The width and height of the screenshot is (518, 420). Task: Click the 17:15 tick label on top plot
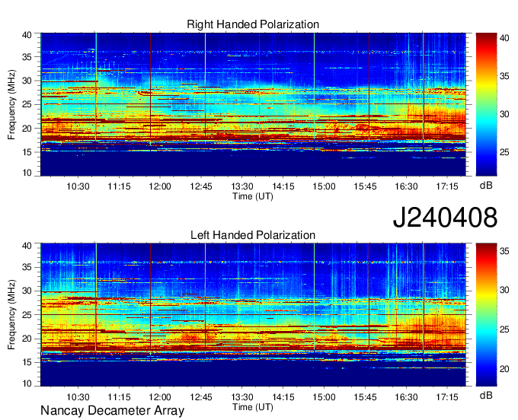pos(447,186)
